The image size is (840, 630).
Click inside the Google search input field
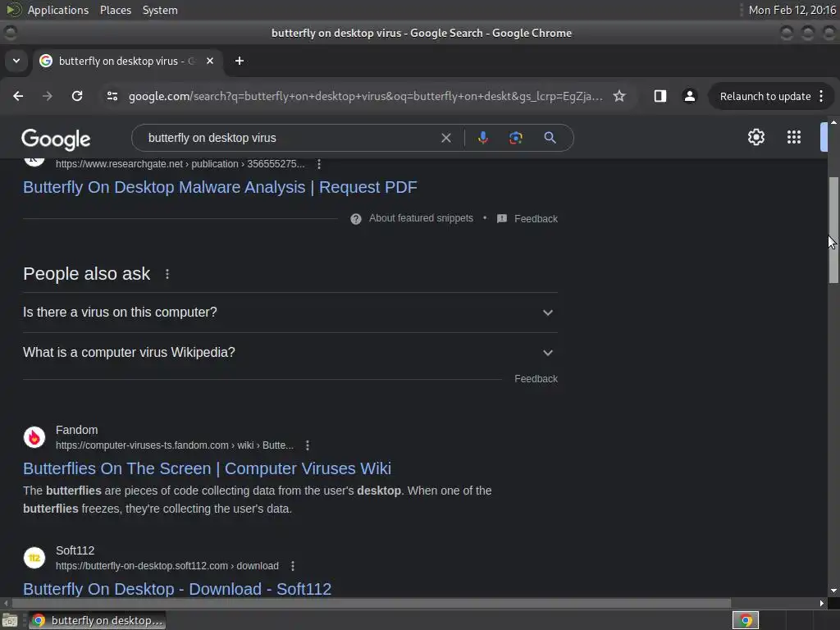tap(290, 138)
